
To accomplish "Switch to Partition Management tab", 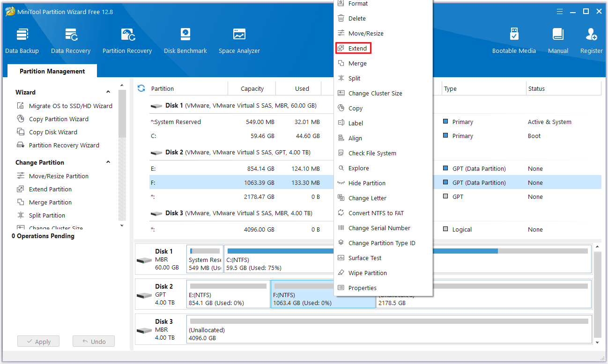I will pos(52,71).
